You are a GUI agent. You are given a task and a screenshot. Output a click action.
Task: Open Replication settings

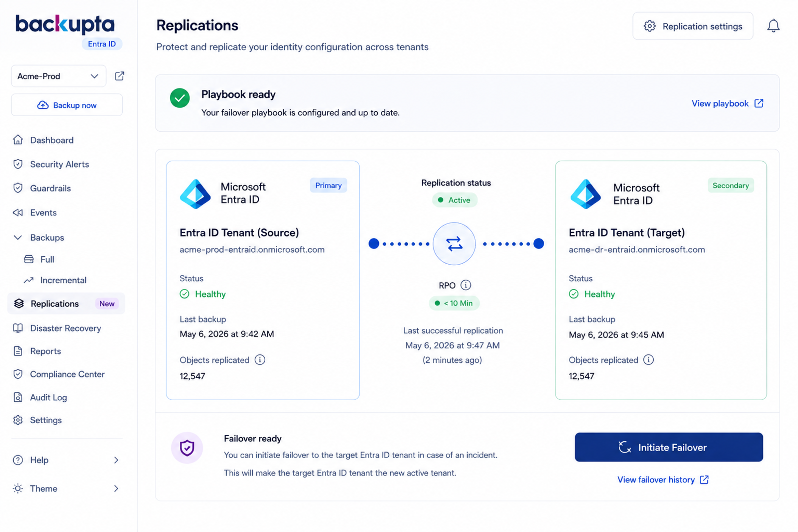coord(693,26)
